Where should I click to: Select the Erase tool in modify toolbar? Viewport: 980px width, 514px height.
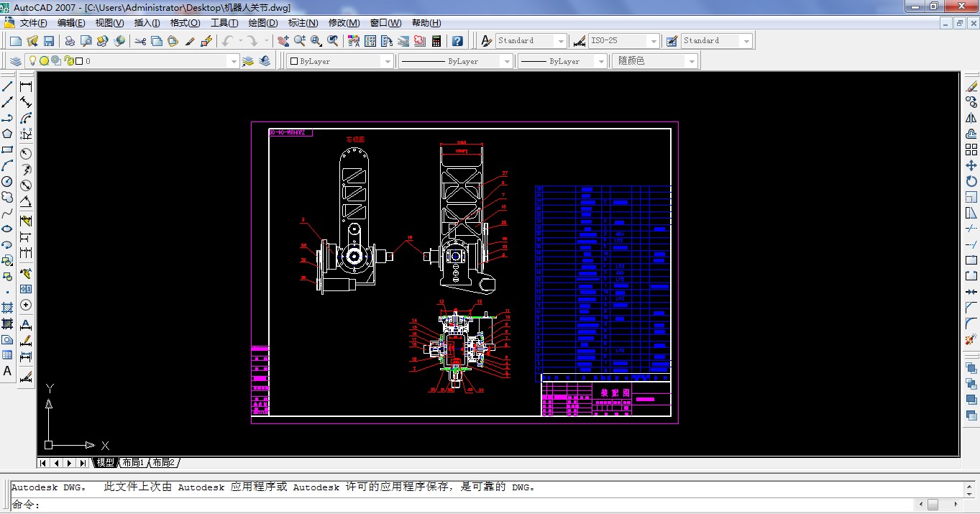(x=971, y=86)
